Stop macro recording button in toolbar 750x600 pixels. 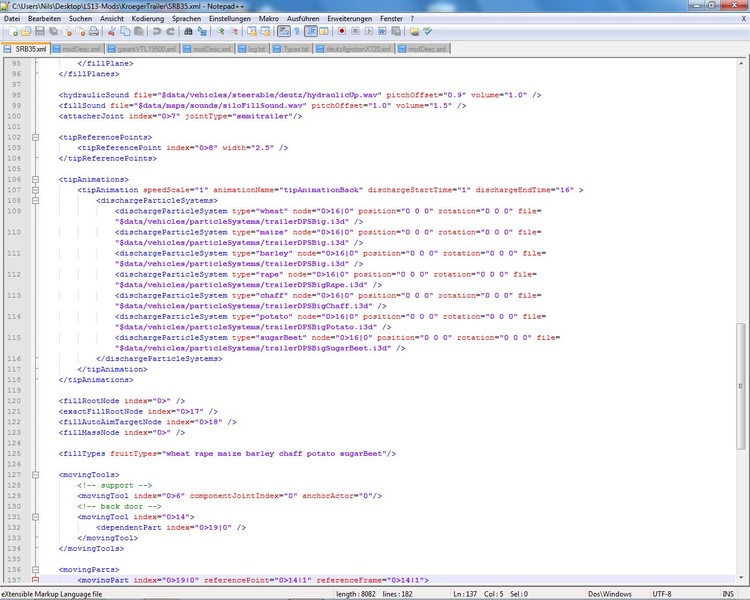(x=355, y=32)
